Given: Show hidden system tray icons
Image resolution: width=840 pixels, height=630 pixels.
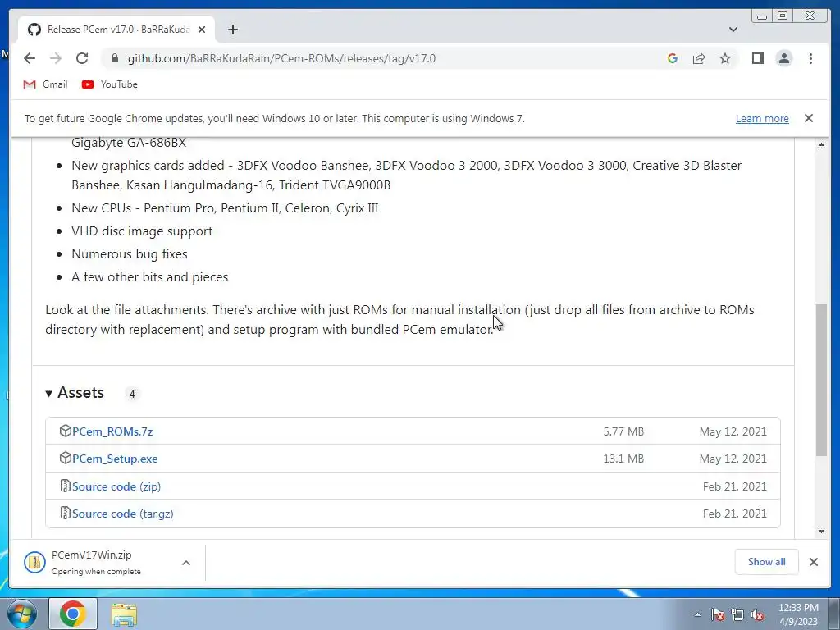Looking at the screenshot, I should pyautogui.click(x=697, y=614).
